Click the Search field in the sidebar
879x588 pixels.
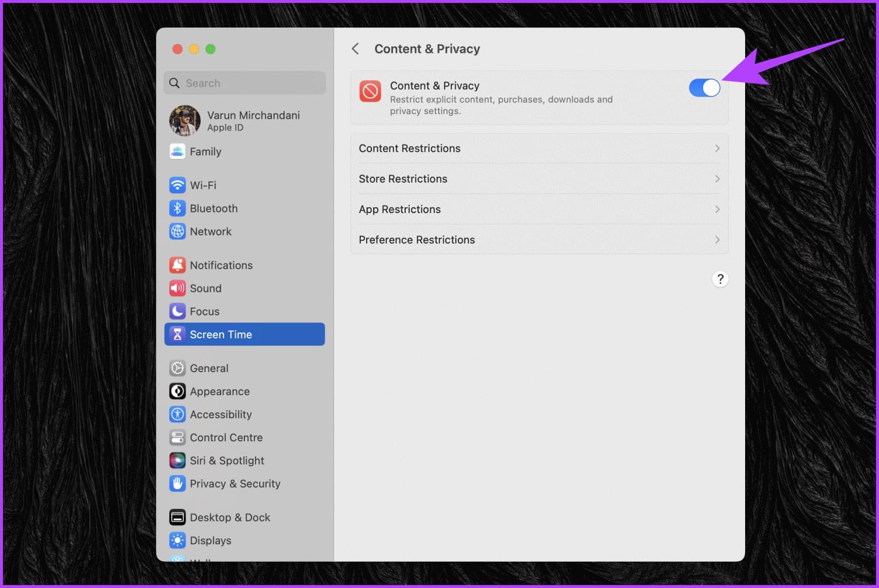tap(244, 83)
